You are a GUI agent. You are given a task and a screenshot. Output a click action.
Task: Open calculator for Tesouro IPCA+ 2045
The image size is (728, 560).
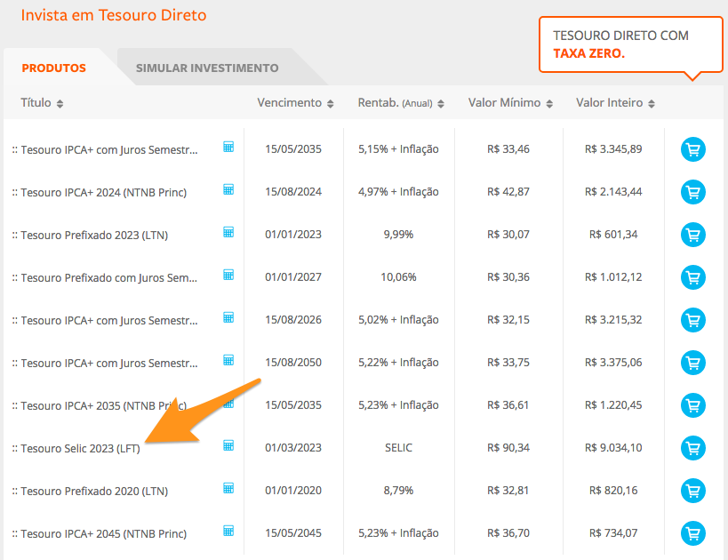click(x=228, y=531)
